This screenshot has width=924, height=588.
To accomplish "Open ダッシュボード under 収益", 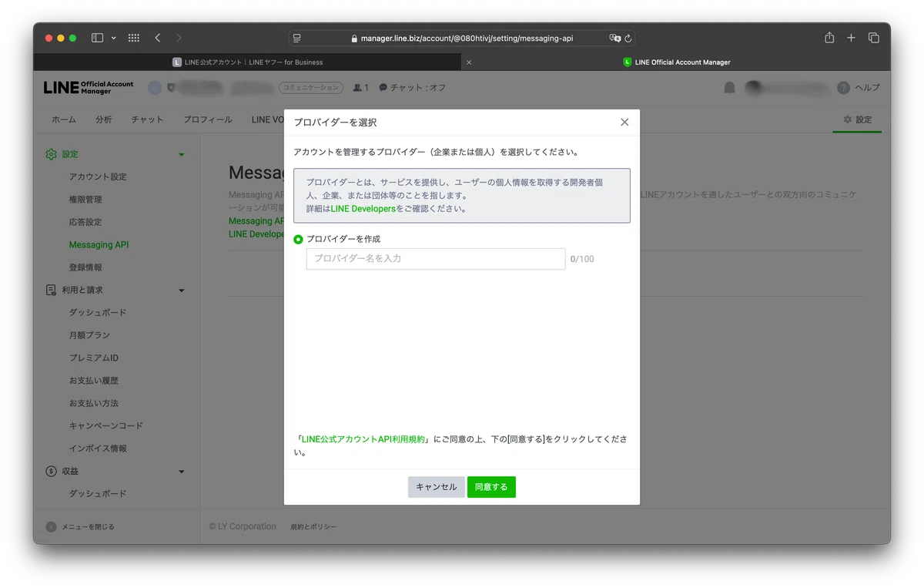I will 98,494.
